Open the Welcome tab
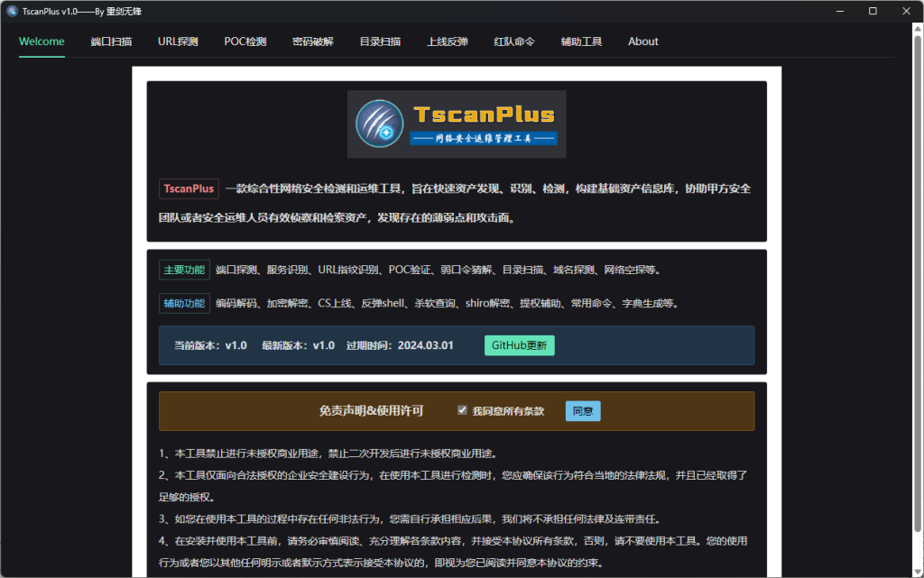 pos(42,41)
